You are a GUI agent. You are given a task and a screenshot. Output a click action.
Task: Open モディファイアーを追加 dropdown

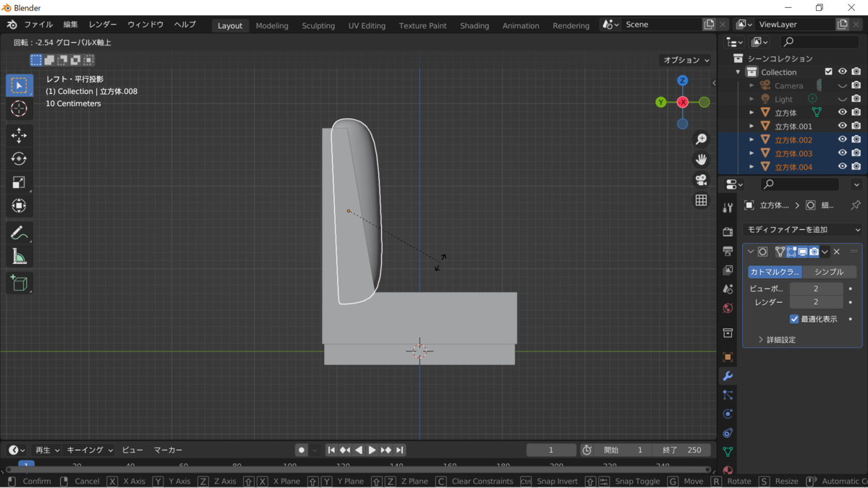coord(803,229)
